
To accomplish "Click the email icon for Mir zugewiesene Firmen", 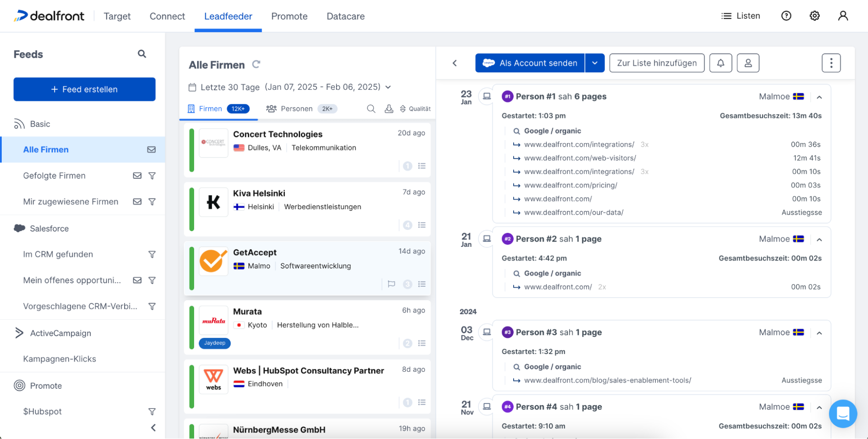I will pyautogui.click(x=137, y=202).
